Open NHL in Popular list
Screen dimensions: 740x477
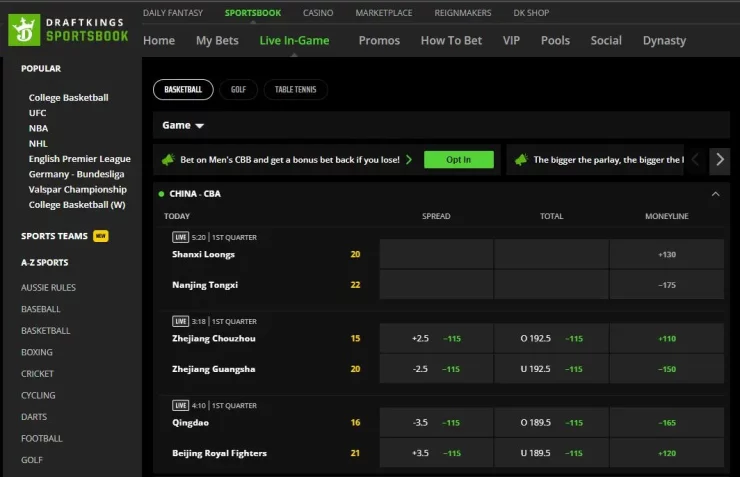(38, 143)
